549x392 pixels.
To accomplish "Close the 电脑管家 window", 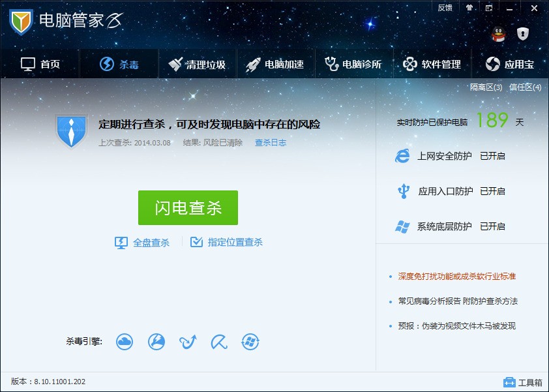I will pyautogui.click(x=534, y=8).
